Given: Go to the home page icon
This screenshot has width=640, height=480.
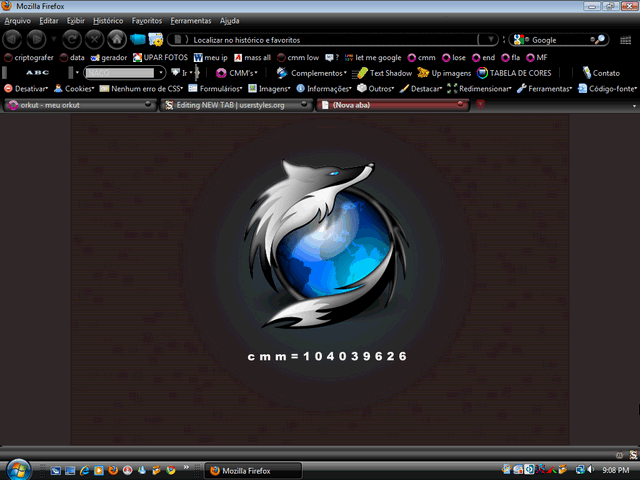Looking at the screenshot, I should 117,40.
